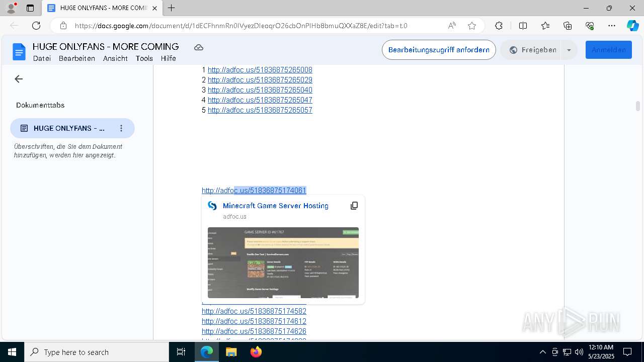Launch Firefox from taskbar
Screen dimensions: 644x362
(256, 352)
